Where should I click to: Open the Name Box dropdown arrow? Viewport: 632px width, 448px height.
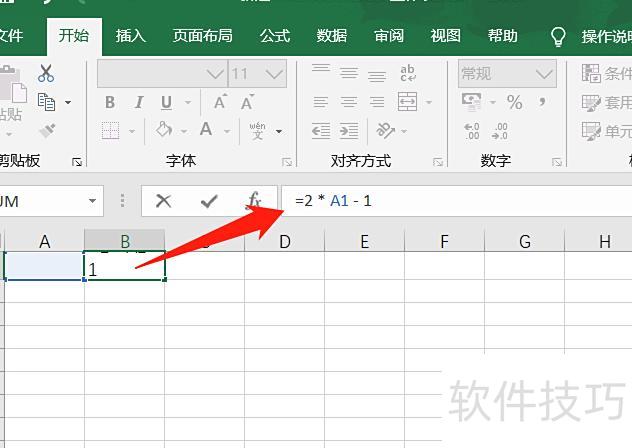pos(92,201)
